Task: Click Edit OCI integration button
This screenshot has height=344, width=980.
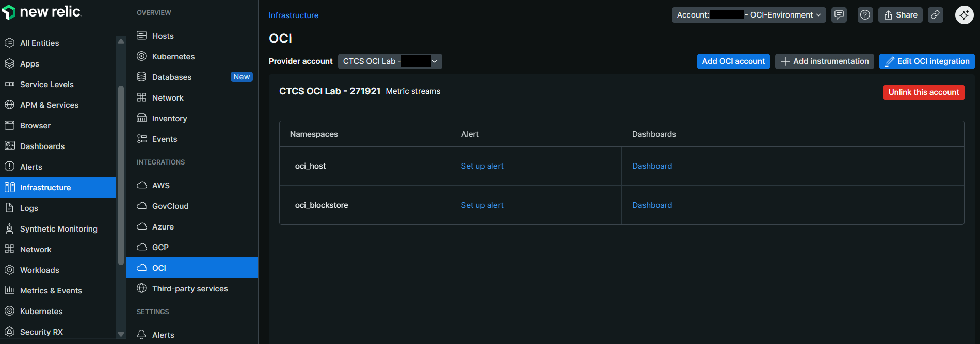Action: (927, 61)
